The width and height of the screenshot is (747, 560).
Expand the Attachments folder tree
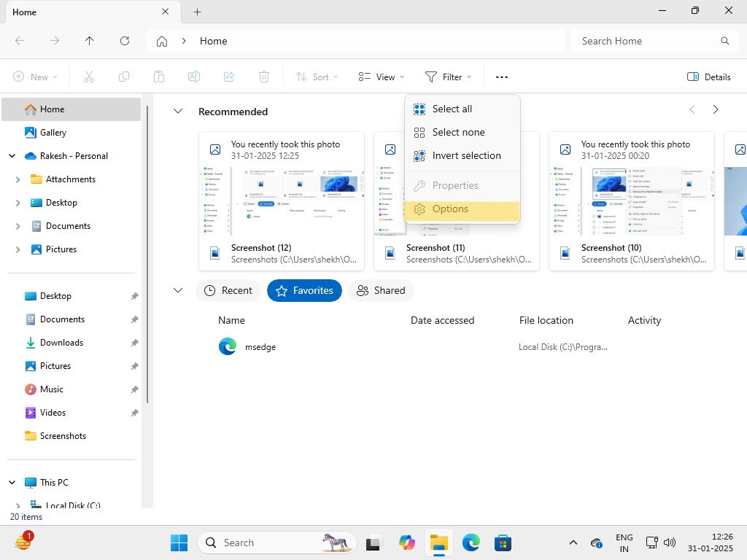pyautogui.click(x=18, y=179)
